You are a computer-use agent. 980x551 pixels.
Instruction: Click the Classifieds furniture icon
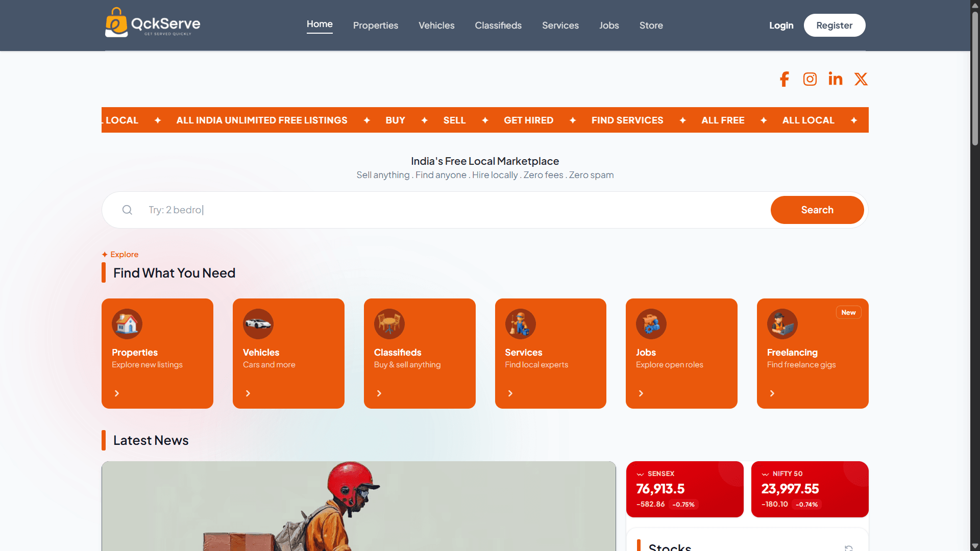[389, 324]
